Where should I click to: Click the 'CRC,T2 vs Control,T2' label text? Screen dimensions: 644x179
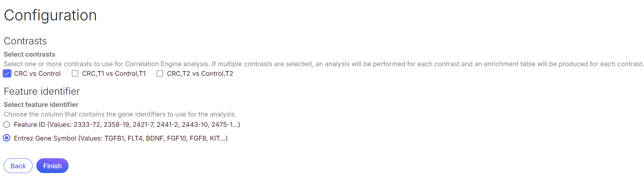pos(200,74)
